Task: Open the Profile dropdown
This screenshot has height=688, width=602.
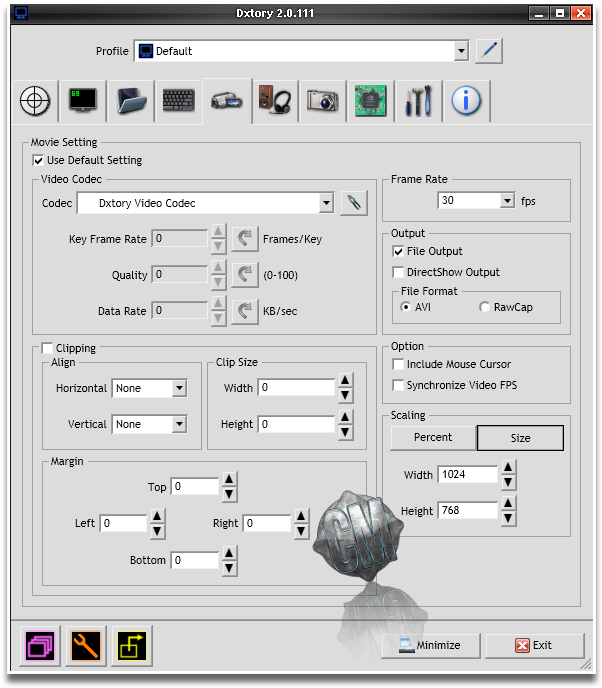Action: (461, 51)
